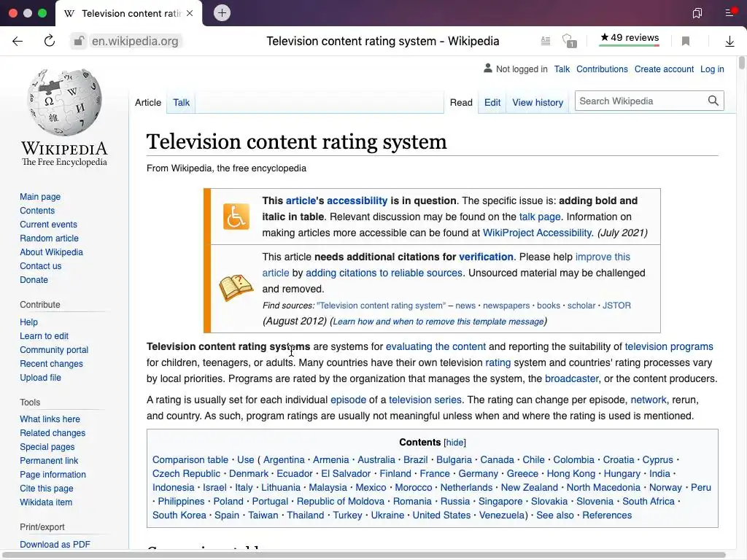Open the browser main menu icon
Image resolution: width=747 pixels, height=560 pixels.
[730, 12]
